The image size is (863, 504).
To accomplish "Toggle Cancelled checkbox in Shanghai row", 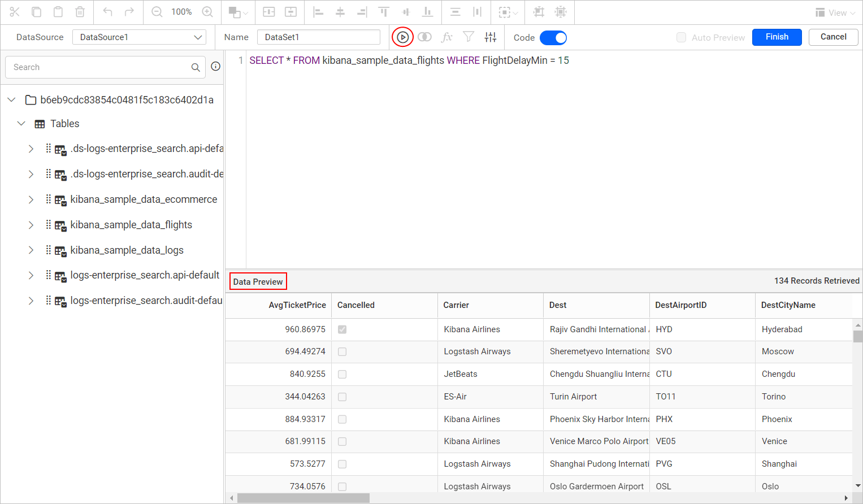I will pyautogui.click(x=342, y=464).
